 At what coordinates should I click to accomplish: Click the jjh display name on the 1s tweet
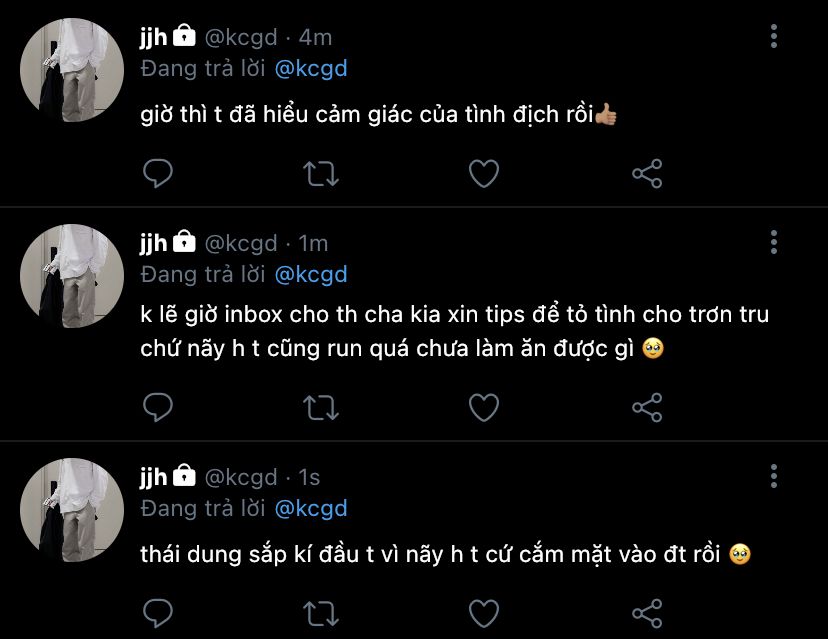153,477
